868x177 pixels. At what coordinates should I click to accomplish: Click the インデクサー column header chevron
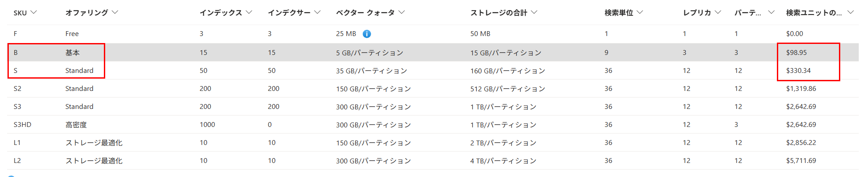(x=317, y=12)
